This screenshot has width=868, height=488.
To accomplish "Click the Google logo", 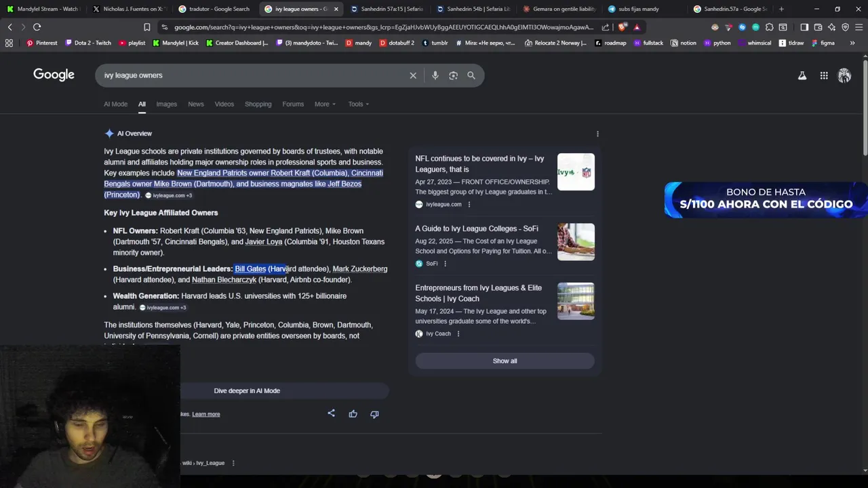I will (54, 75).
